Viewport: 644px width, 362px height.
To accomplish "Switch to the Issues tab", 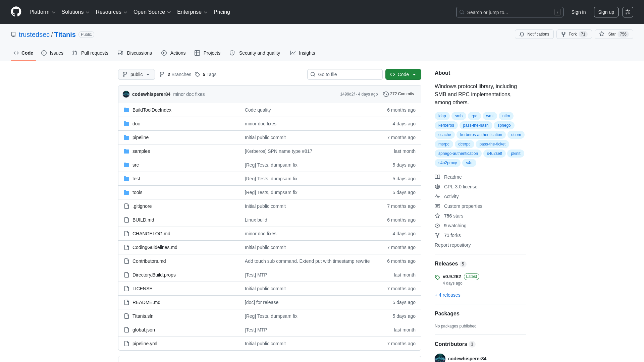I will click(x=52, y=53).
